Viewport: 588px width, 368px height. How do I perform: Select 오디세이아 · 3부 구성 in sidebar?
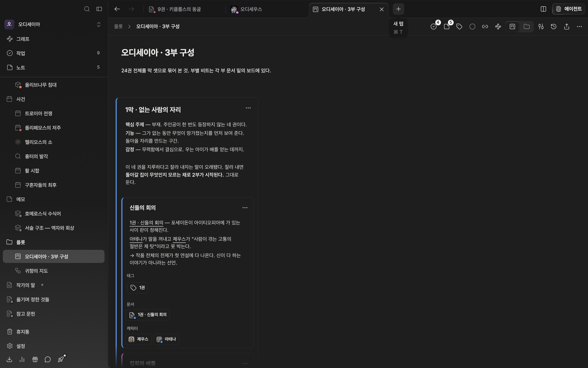(x=53, y=257)
